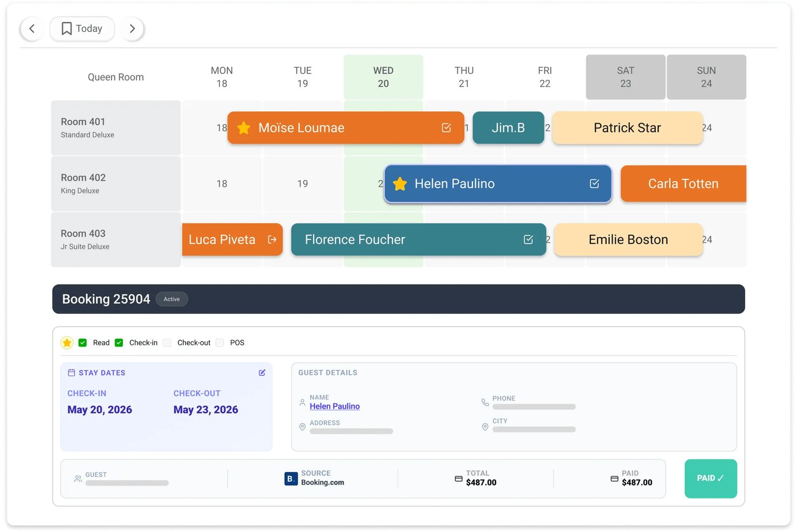This screenshot has height=532, width=798.
Task: Click card icon next to Paid
Action: pyautogui.click(x=614, y=479)
